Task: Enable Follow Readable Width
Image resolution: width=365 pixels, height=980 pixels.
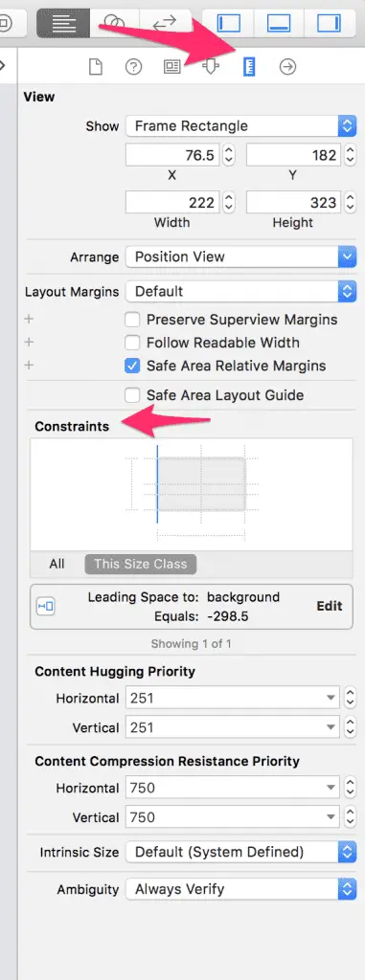Action: coord(132,343)
